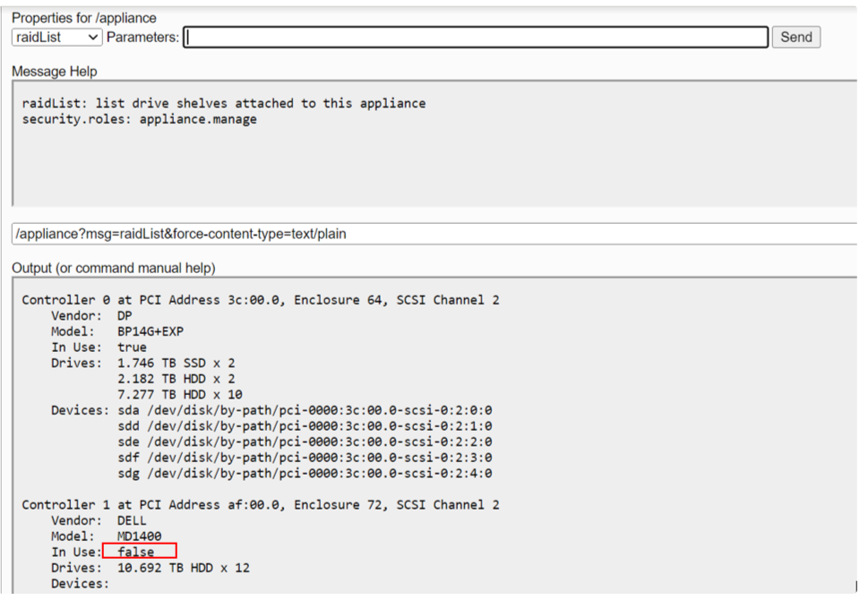
Task: Click inside the Parameters input field
Action: coord(475,37)
